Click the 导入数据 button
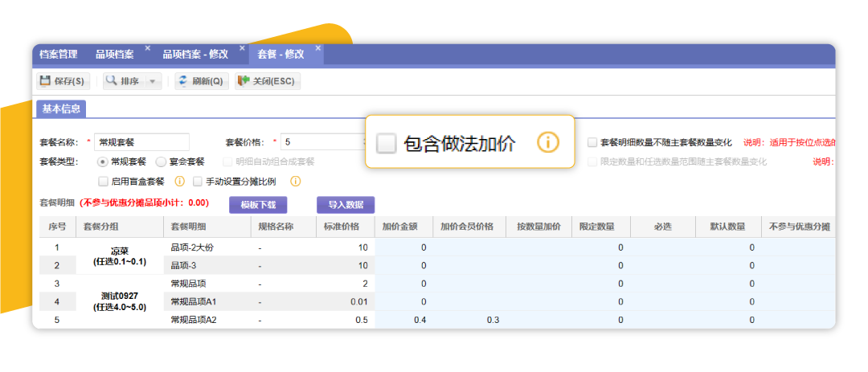 [x=346, y=205]
